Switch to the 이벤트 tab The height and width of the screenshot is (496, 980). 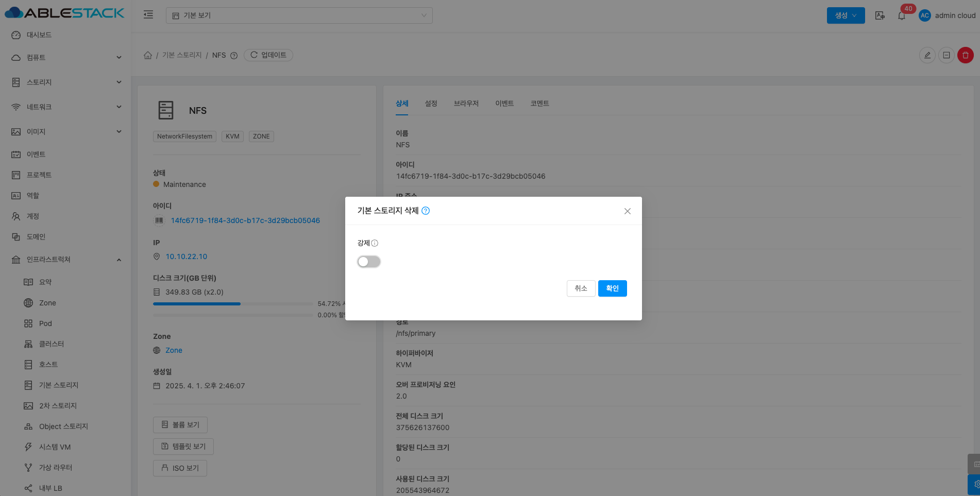pos(504,104)
